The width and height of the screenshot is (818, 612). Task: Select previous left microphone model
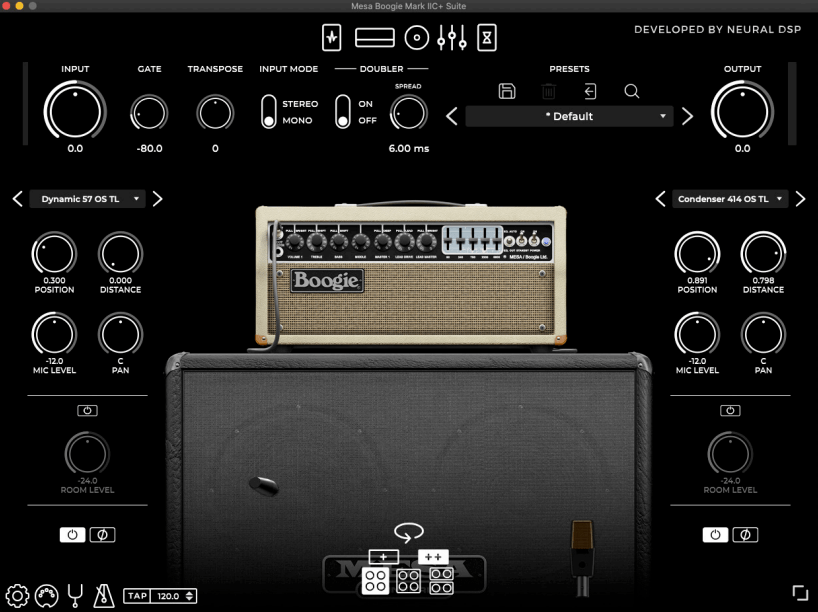point(17,199)
